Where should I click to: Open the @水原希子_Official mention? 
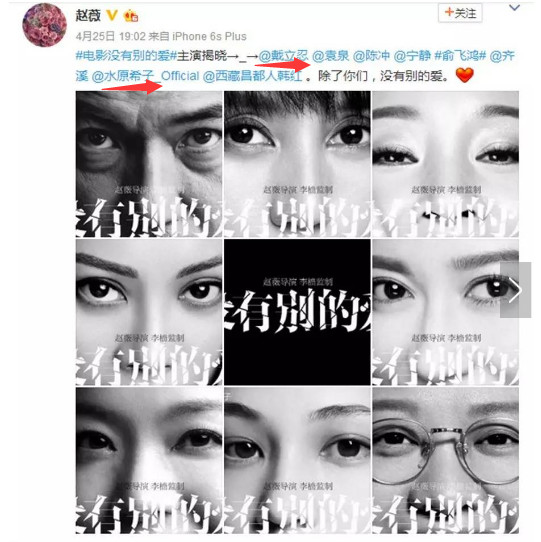(146, 76)
